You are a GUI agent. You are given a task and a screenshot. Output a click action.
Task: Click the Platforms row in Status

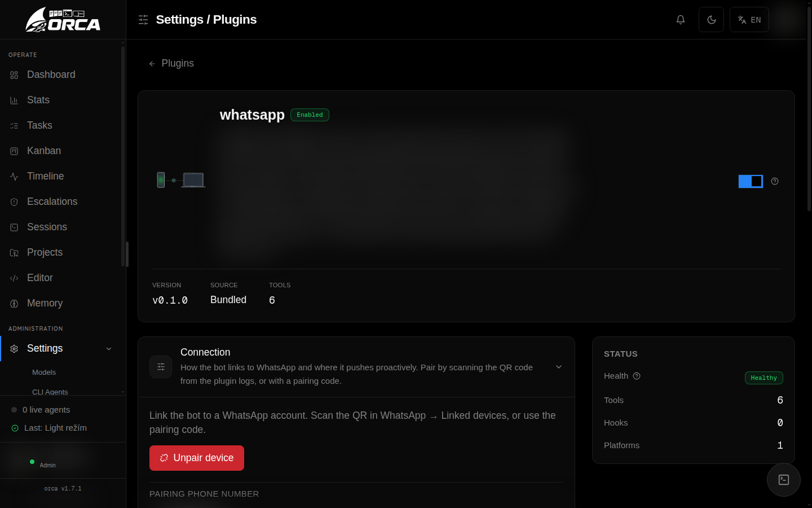click(694, 445)
